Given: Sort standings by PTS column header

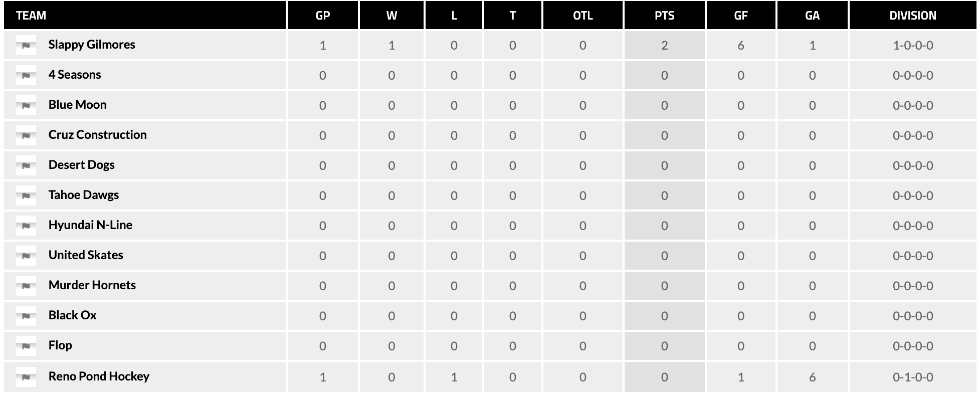Looking at the screenshot, I should tap(664, 16).
